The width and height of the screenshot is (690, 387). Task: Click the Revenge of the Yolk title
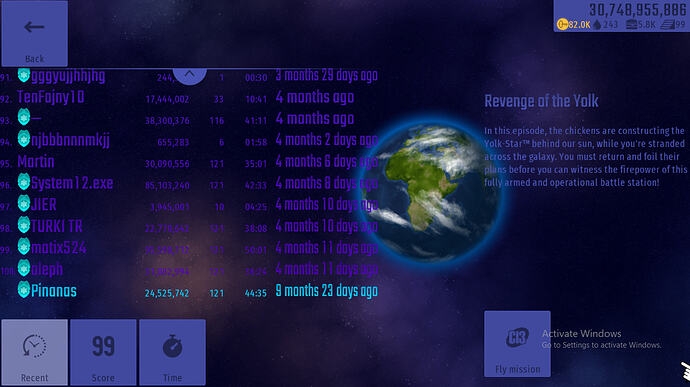coord(541,101)
